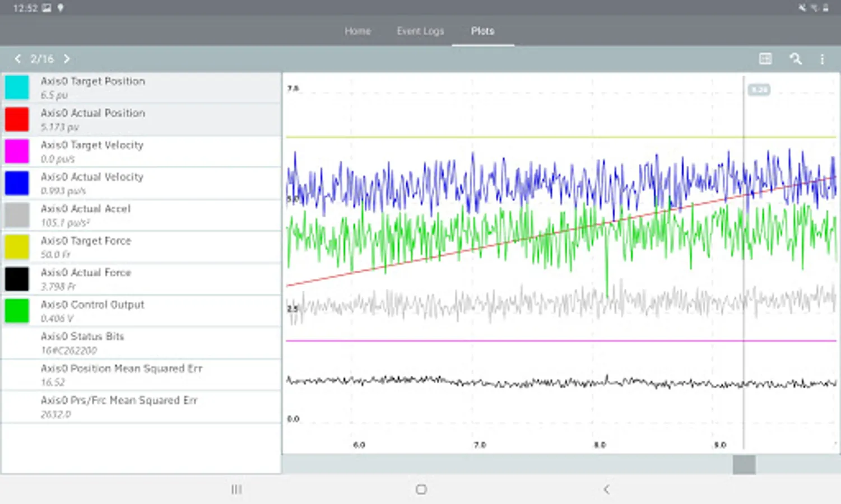Viewport: 841px width, 504px height.
Task: Select Axis0 Position Mean Squared Err row
Action: (141, 375)
